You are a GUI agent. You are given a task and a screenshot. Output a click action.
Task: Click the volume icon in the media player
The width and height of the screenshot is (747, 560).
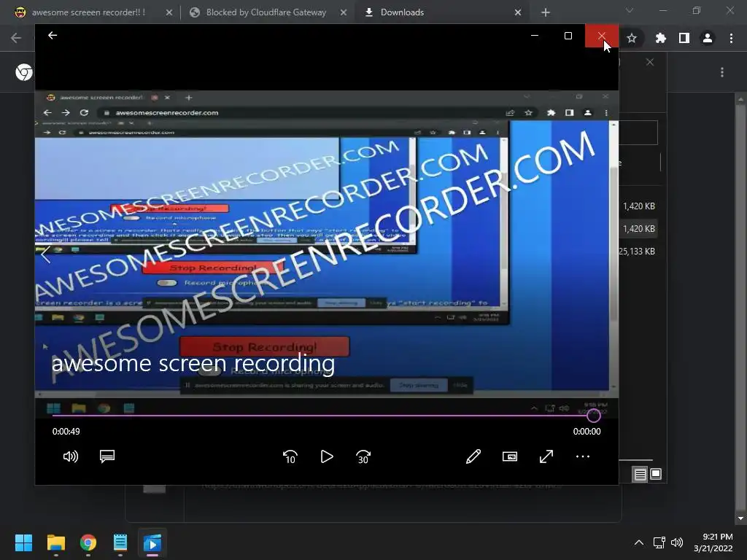pos(71,456)
